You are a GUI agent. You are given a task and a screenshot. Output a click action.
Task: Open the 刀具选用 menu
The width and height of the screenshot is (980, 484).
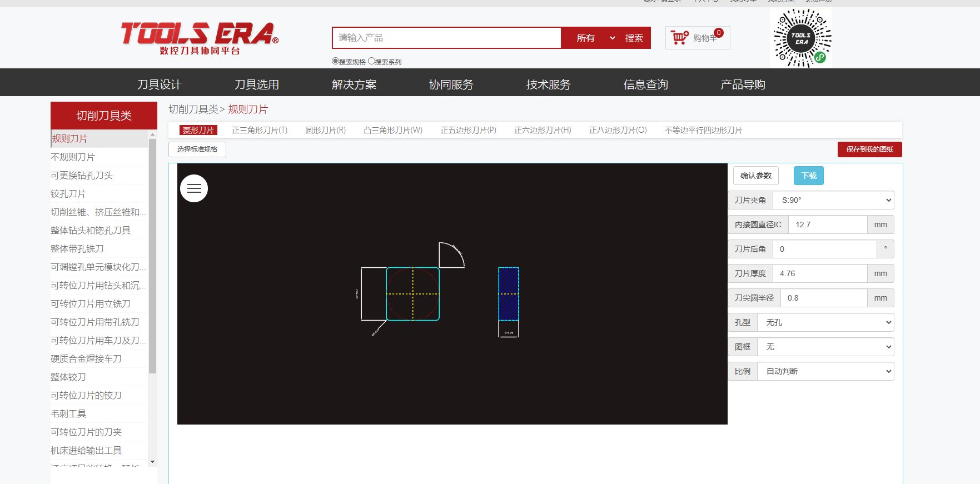click(257, 84)
